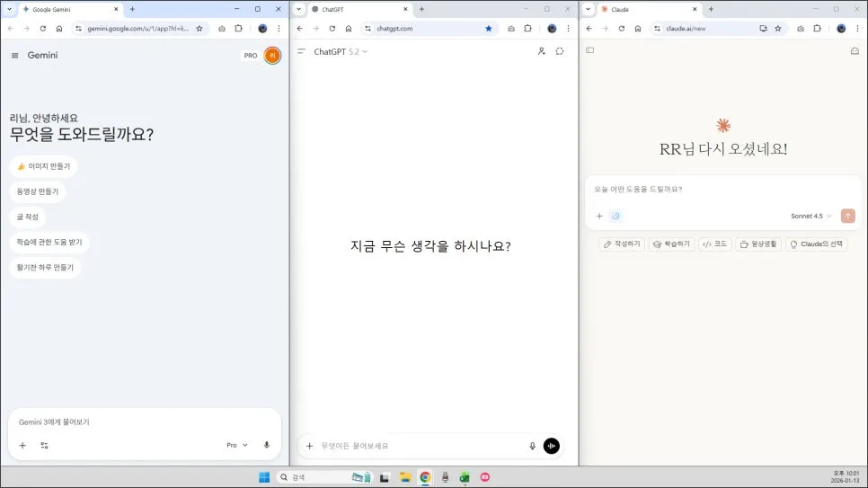Focus Gemini prompt input field
This screenshot has height=488, width=868.
point(144,422)
